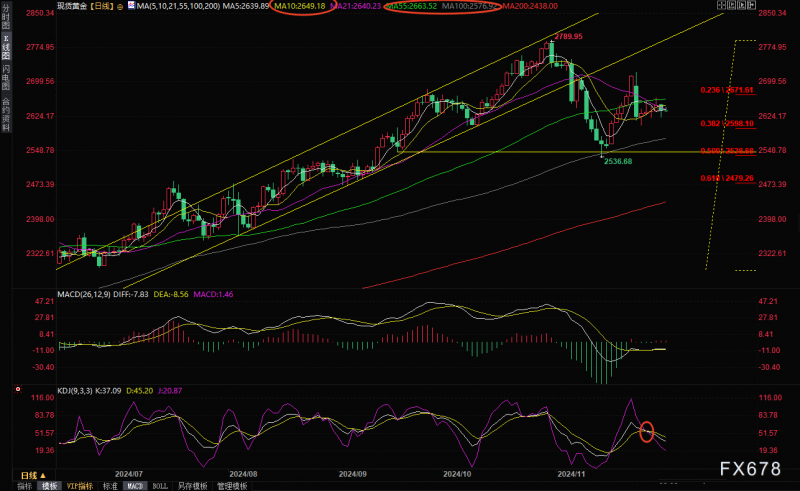Toggle the BOLL template button

click(160, 486)
